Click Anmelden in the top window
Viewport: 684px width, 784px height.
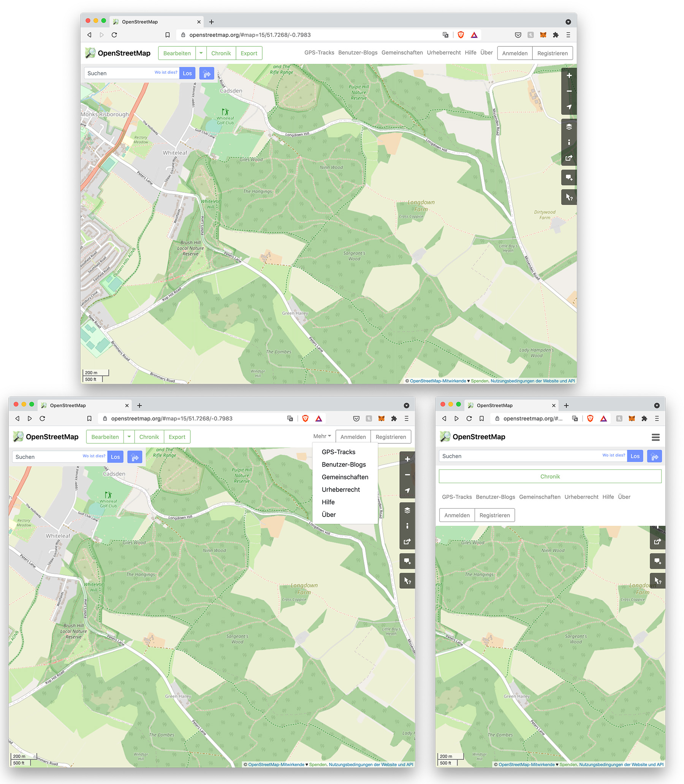coord(515,53)
